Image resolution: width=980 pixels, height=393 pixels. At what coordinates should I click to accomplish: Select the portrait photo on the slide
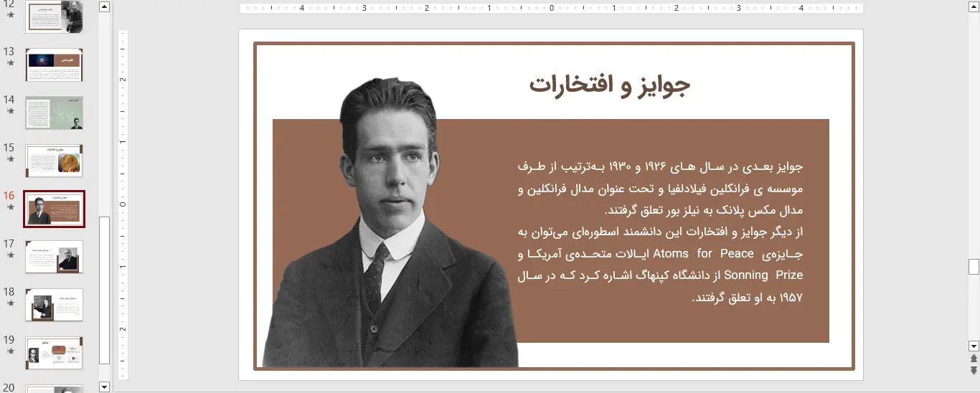(391, 222)
